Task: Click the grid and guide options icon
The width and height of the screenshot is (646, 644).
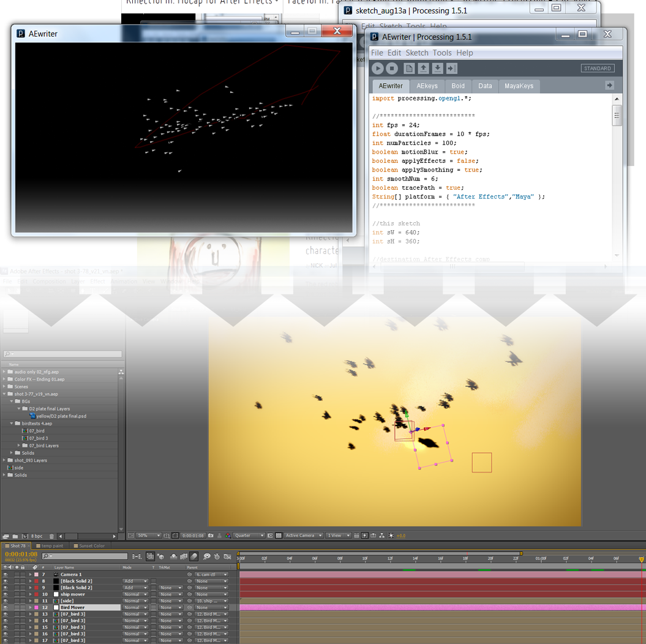Action: coord(167,536)
